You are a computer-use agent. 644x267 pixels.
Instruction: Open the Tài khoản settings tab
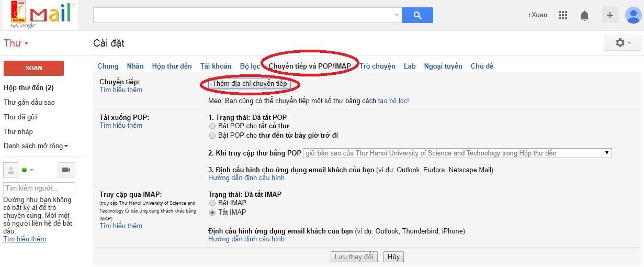[216, 66]
